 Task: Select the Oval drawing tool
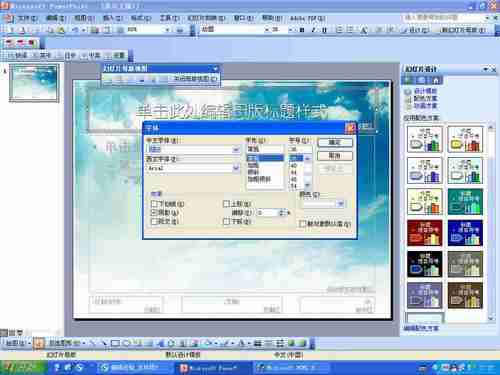(127, 343)
